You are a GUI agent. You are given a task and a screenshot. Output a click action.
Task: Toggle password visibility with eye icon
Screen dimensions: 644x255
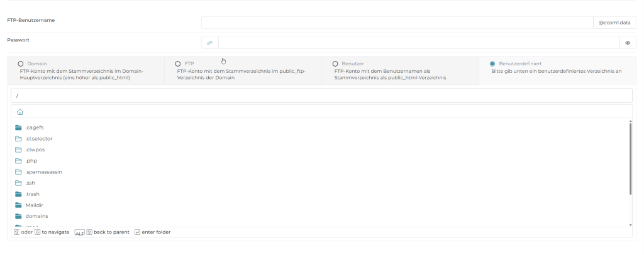(627, 43)
